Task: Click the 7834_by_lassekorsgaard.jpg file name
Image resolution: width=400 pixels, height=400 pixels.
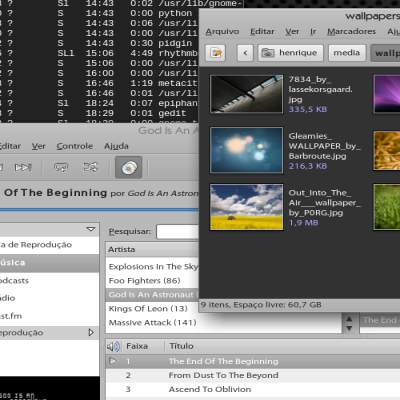Action: click(320, 89)
